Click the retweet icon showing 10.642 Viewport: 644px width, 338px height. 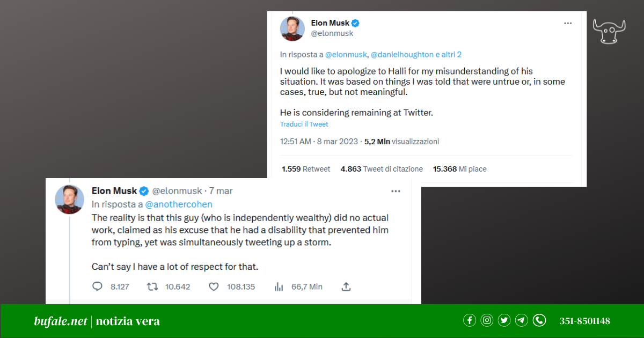[152, 286]
